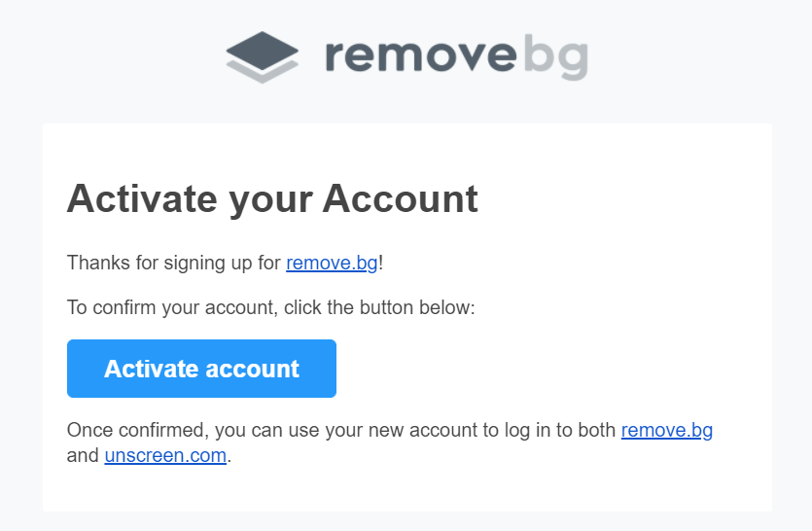Screen dimensions: 812x531
Task: Open the remove.bg link in "Once confirmed" sentence
Action: [x=667, y=430]
